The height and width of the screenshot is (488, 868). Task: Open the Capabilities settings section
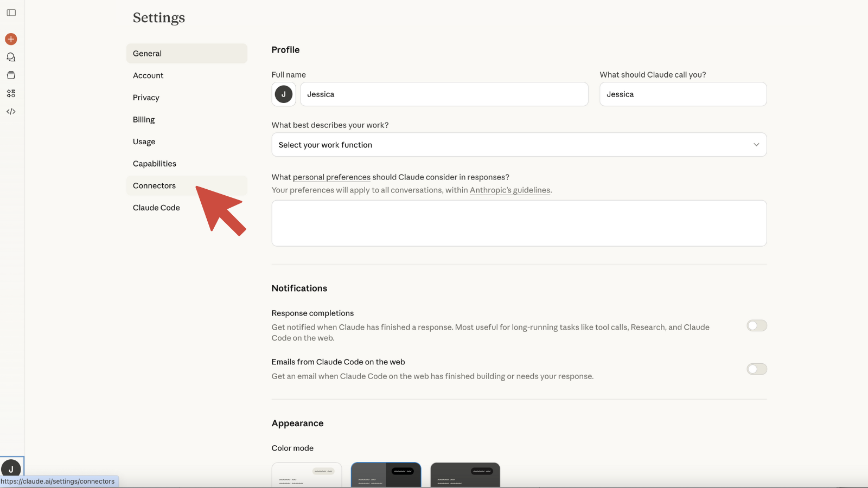point(155,164)
